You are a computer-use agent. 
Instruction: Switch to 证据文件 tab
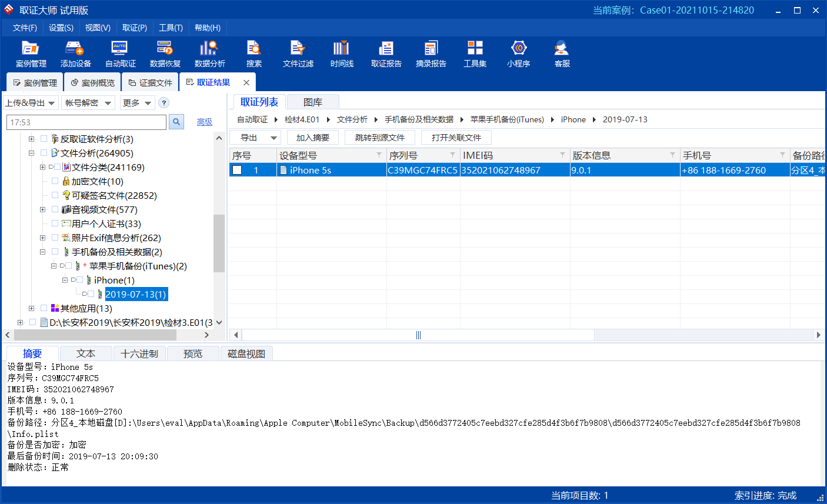(151, 83)
